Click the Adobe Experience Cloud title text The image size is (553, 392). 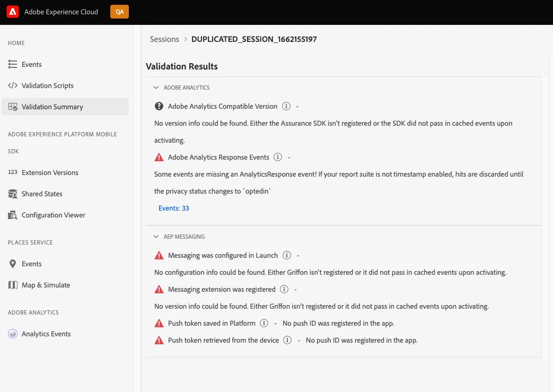click(x=61, y=12)
